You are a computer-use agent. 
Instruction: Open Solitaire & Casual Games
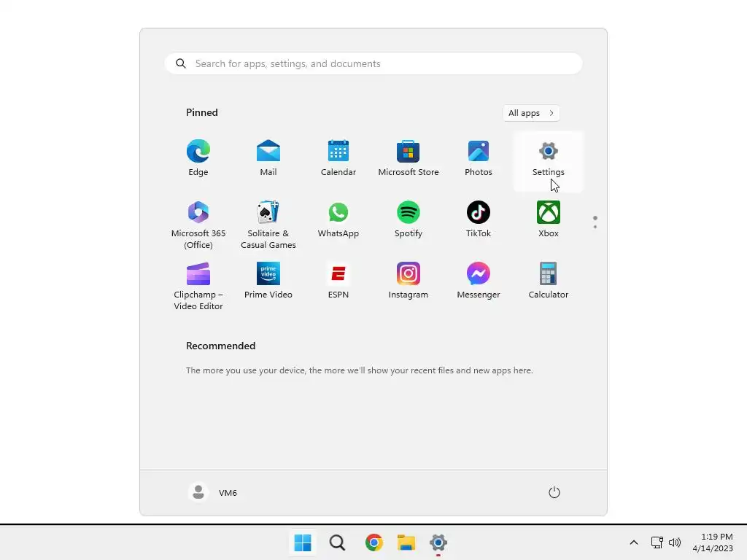268,225
